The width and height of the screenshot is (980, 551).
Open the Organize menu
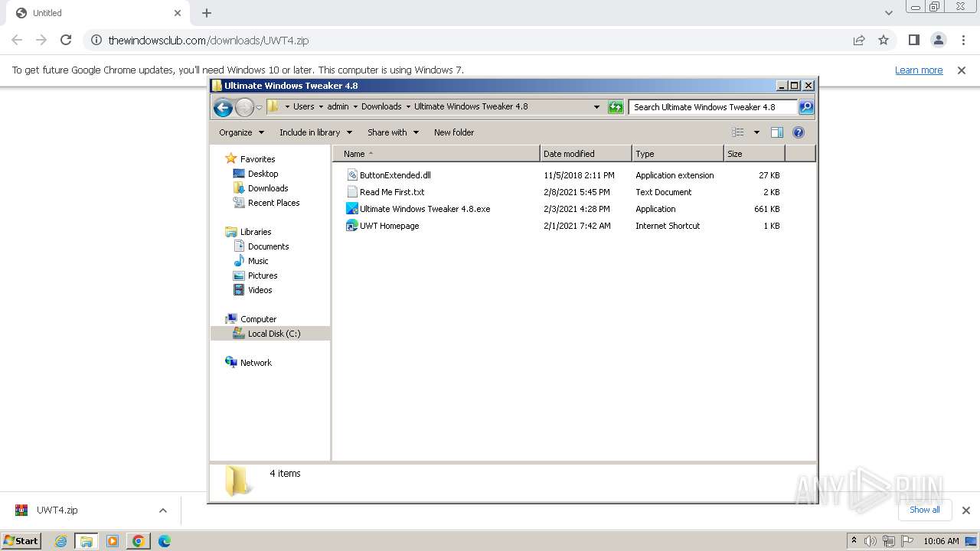point(241,132)
